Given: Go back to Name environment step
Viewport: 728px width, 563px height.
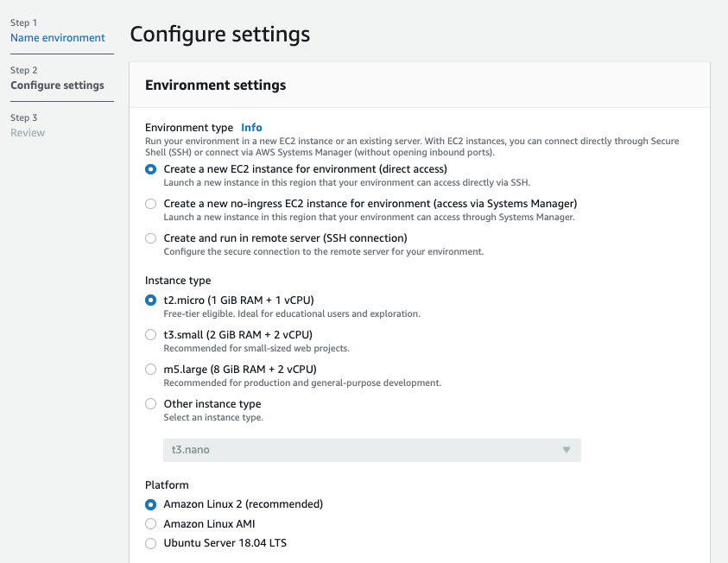Looking at the screenshot, I should (58, 38).
